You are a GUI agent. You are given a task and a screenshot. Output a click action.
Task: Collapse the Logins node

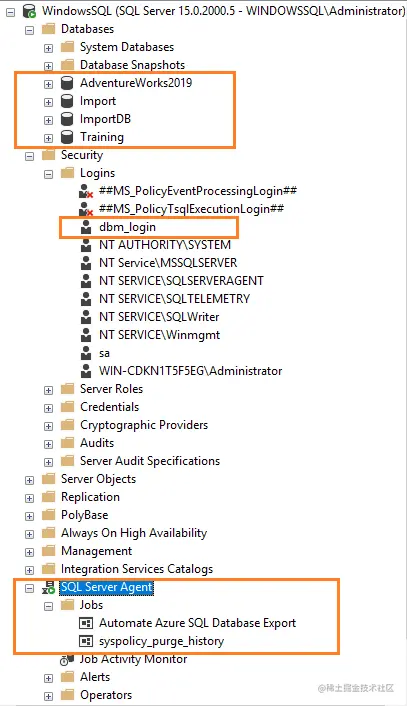click(49, 174)
